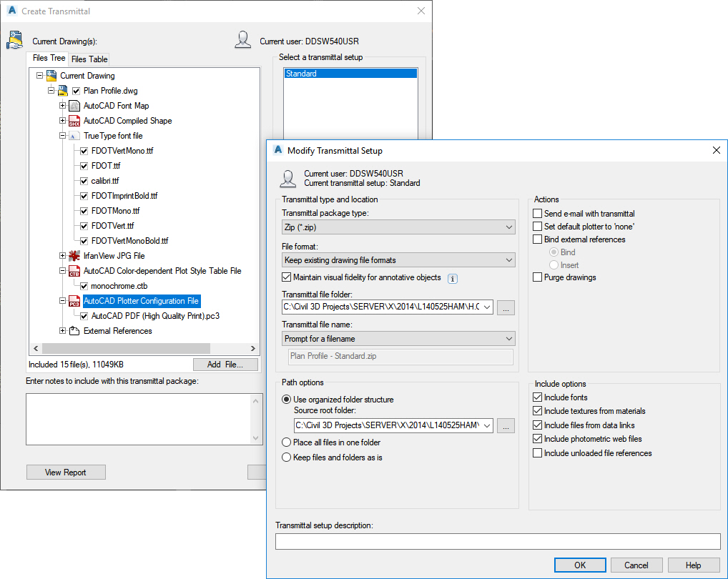
Task: Select Place all files in one folder
Action: pos(287,442)
